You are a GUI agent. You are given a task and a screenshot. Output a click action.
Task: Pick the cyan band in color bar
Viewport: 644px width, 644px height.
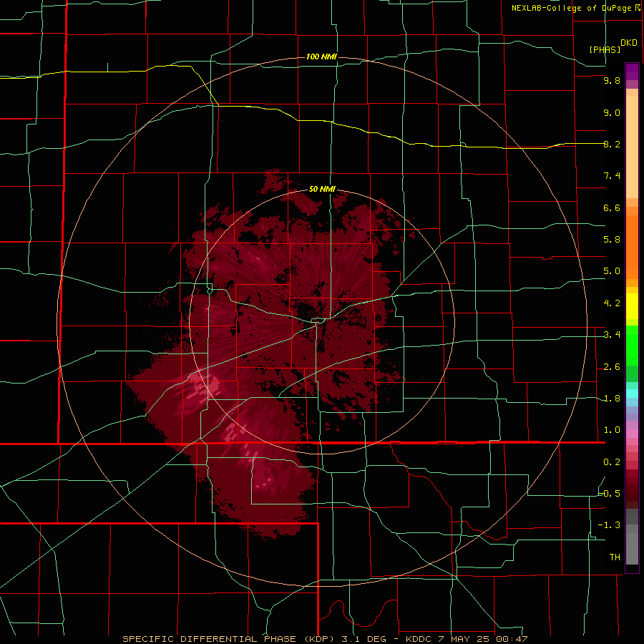[632, 394]
